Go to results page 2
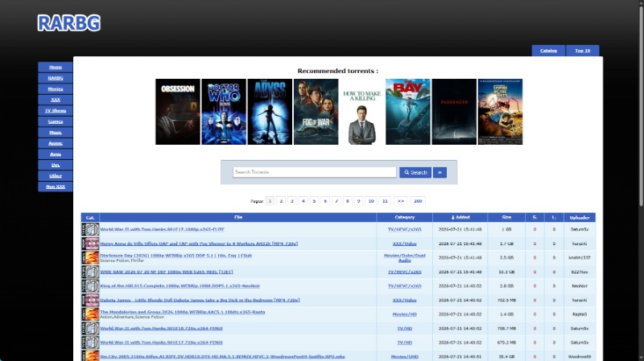 [x=281, y=201]
